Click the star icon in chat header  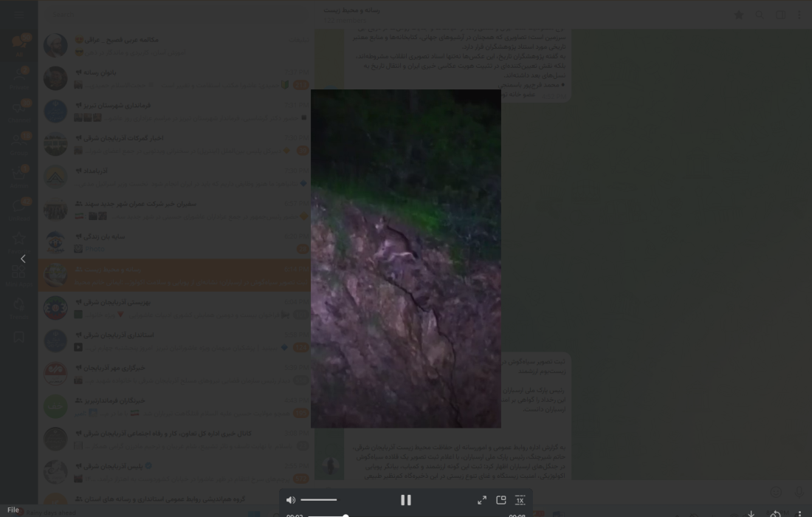point(739,15)
